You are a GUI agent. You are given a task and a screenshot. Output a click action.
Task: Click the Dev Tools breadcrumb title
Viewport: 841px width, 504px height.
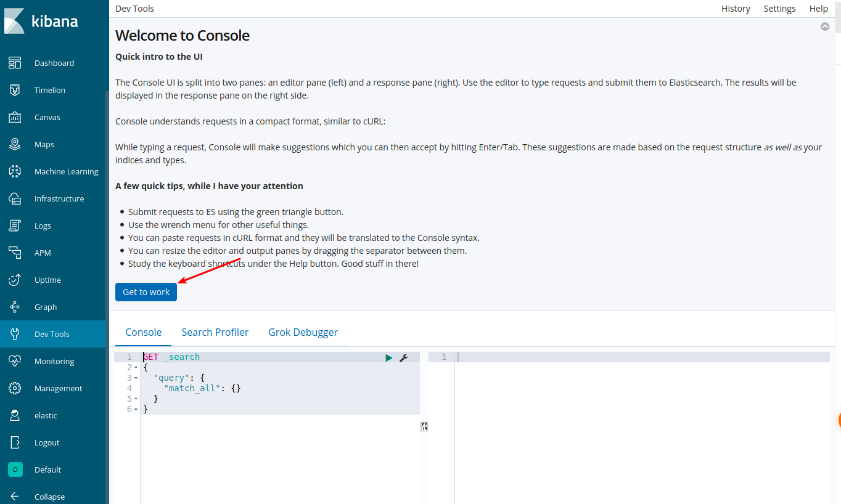tap(135, 9)
